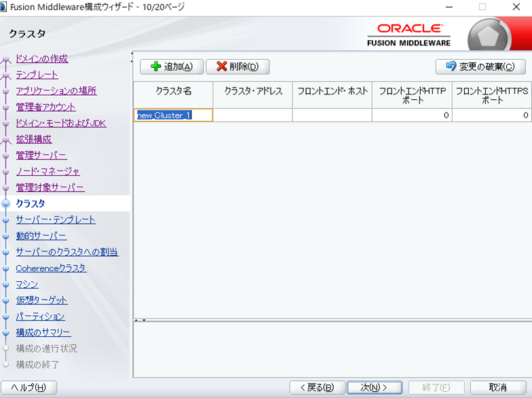Jump to サーバー・テンプレート step
532x398 pixels.
coord(56,220)
